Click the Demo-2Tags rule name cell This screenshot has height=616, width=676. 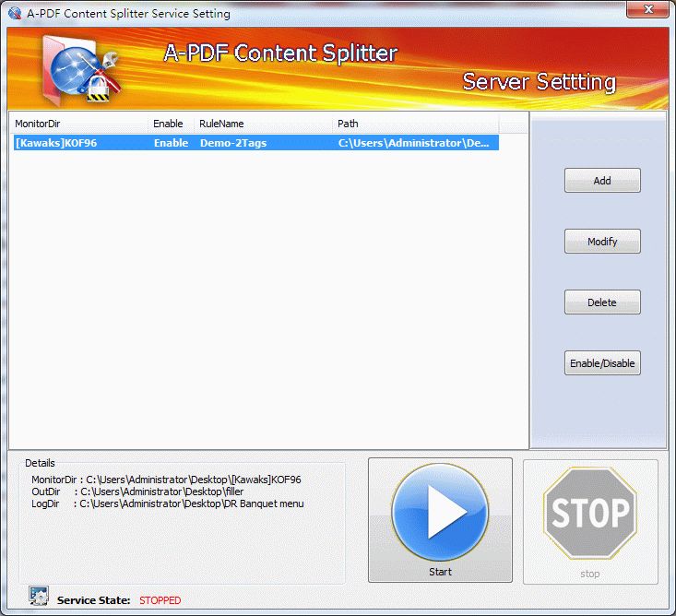233,143
